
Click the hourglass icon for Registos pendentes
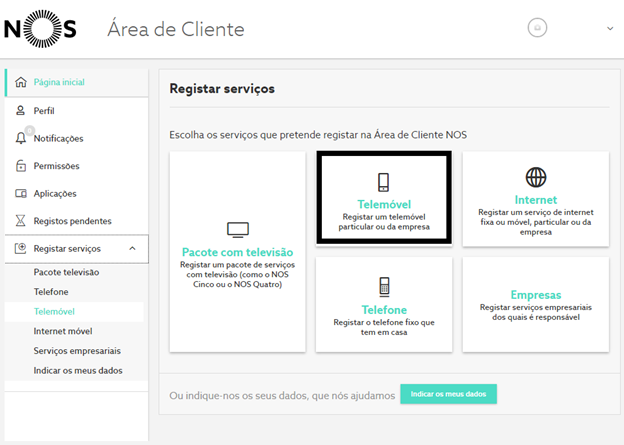click(x=20, y=221)
